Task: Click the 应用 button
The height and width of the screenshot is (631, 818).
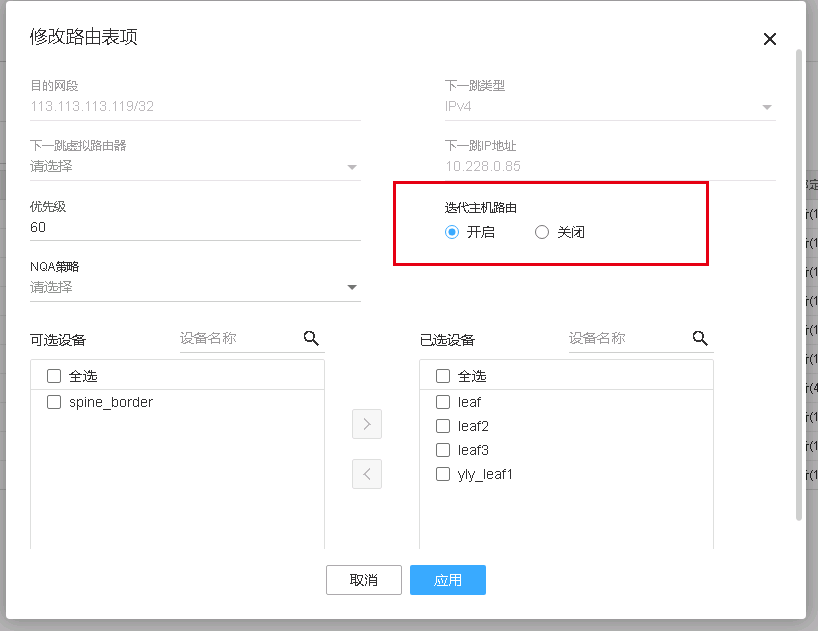Action: (x=447, y=580)
